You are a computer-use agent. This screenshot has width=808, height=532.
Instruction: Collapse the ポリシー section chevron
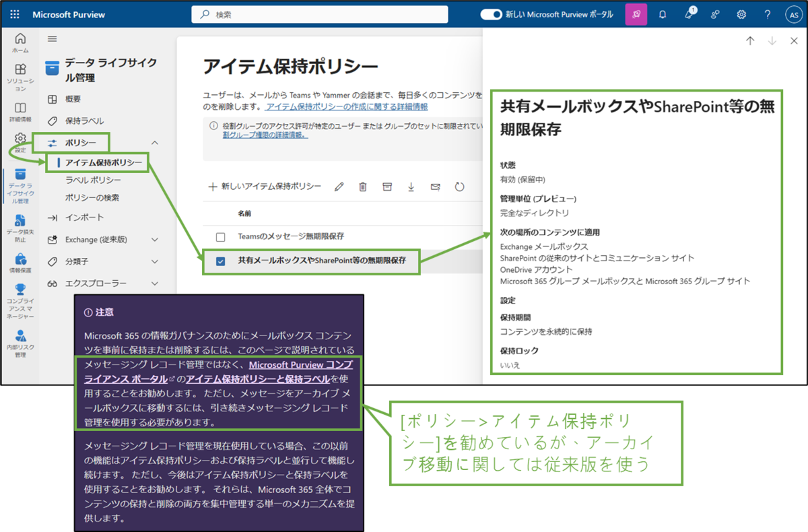155,143
